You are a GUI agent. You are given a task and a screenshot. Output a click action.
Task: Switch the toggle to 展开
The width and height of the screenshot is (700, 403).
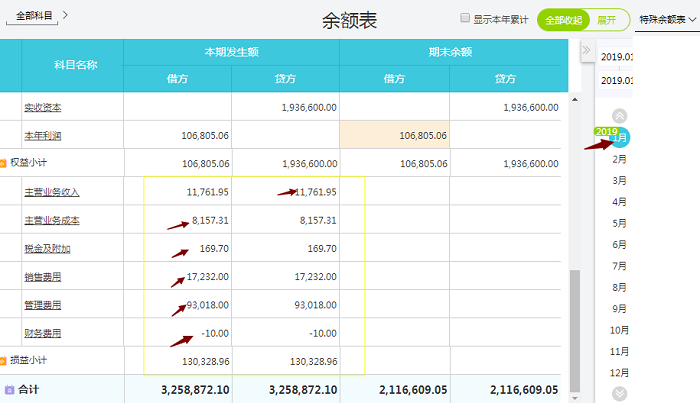tap(607, 19)
